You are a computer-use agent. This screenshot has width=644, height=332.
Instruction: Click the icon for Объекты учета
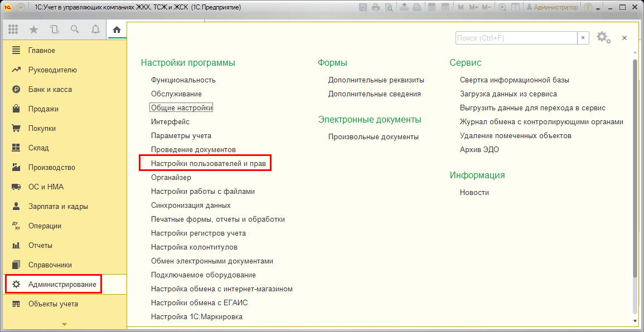point(16,304)
